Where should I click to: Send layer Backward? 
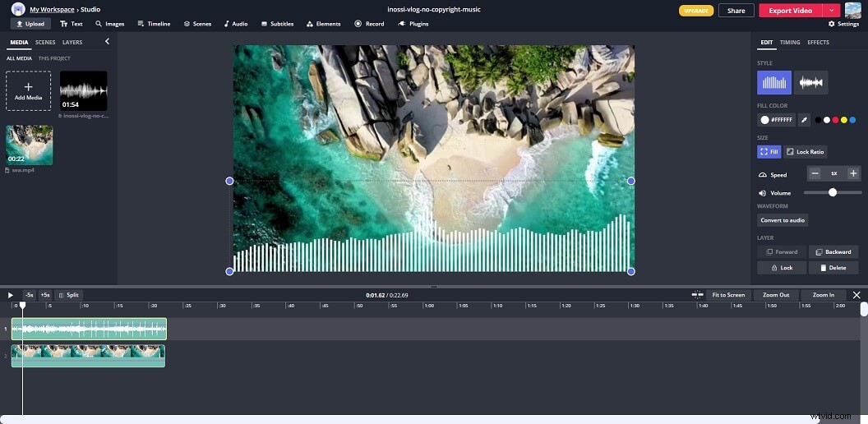coord(833,252)
